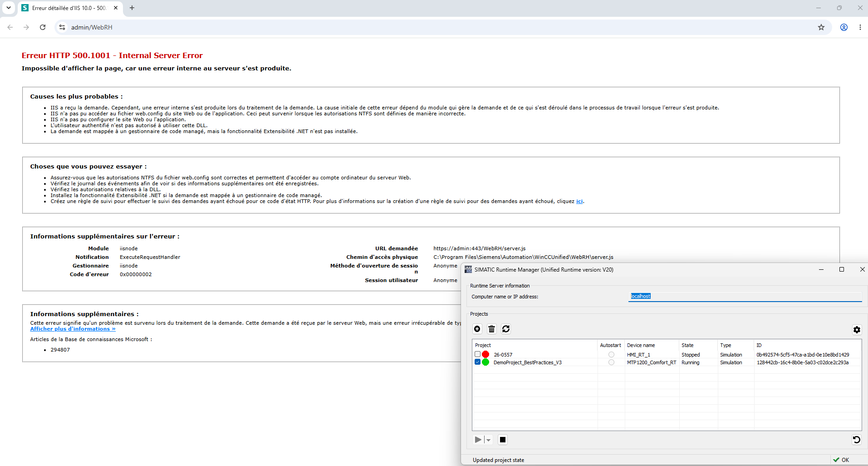Sort by the Autostart column header
The image size is (868, 466).
point(611,345)
